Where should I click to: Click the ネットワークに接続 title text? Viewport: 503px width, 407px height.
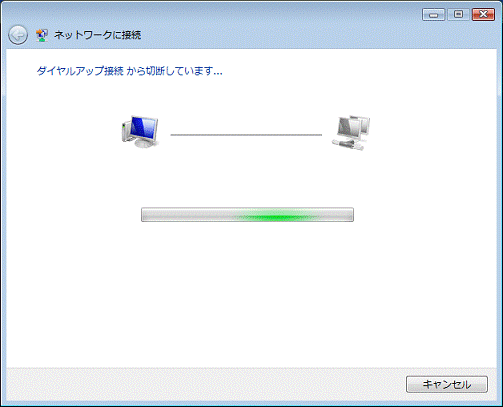click(x=98, y=35)
